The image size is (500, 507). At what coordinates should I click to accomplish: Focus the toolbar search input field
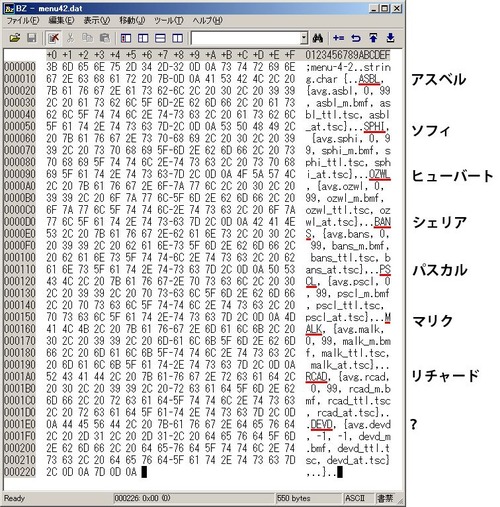[246, 38]
